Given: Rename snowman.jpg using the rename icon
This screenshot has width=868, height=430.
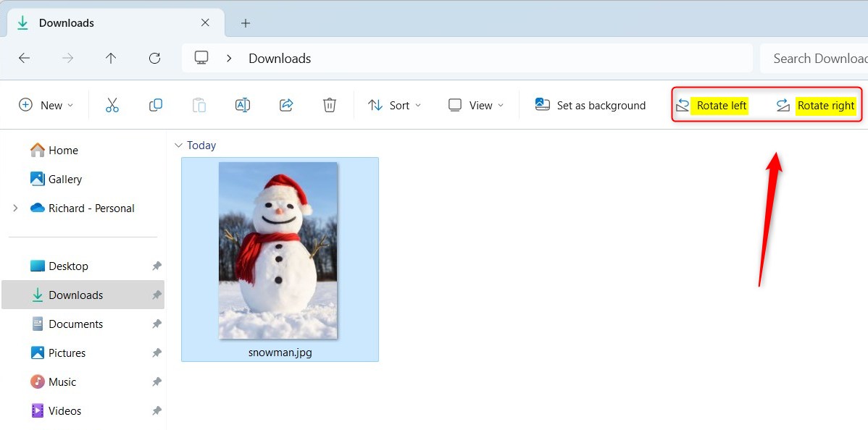Looking at the screenshot, I should (243, 105).
